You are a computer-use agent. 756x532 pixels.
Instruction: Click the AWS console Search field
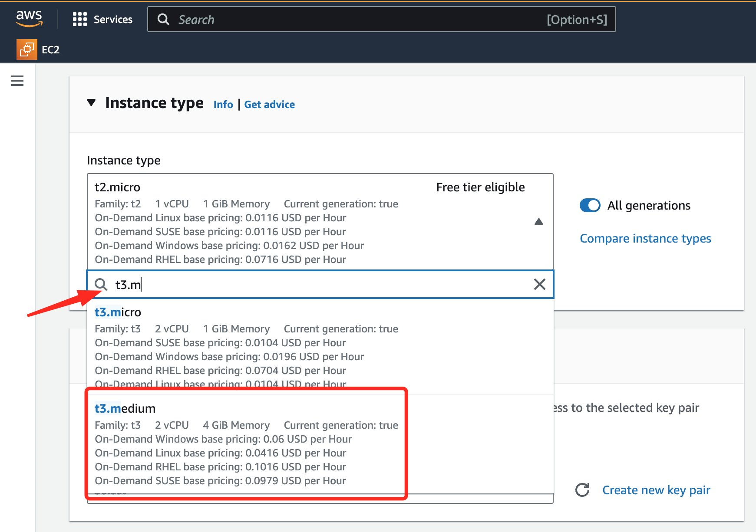[382, 19]
